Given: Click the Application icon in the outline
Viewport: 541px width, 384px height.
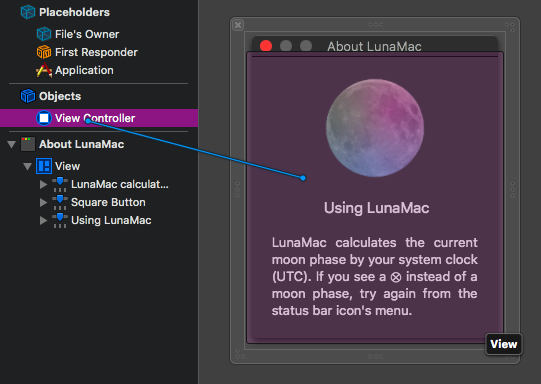Looking at the screenshot, I should tap(44, 70).
